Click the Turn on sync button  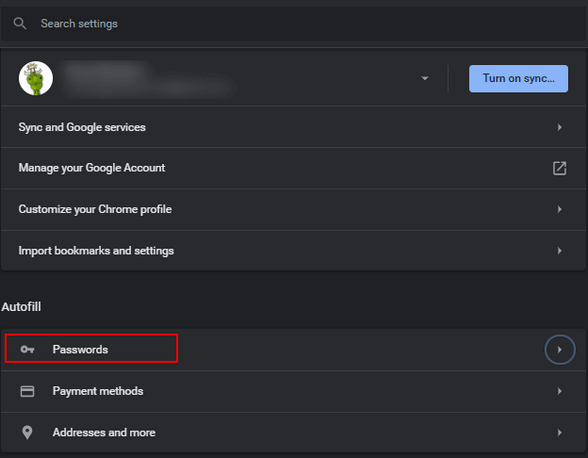pyautogui.click(x=518, y=78)
